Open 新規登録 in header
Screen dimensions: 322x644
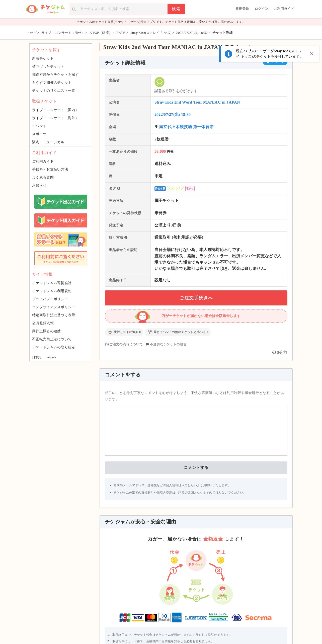point(242,9)
